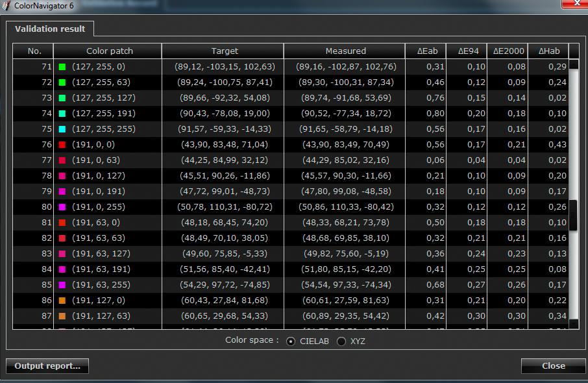
Task: Click the Color space : label
Action: point(252,340)
